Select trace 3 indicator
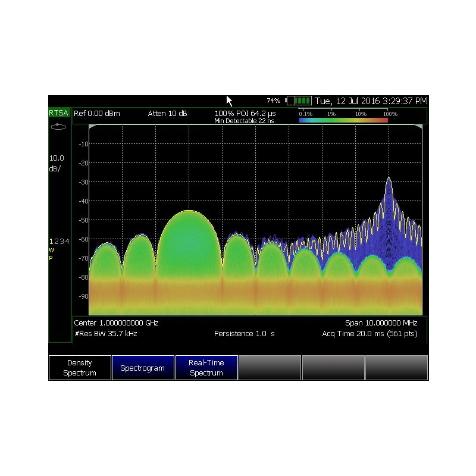 tap(62, 242)
